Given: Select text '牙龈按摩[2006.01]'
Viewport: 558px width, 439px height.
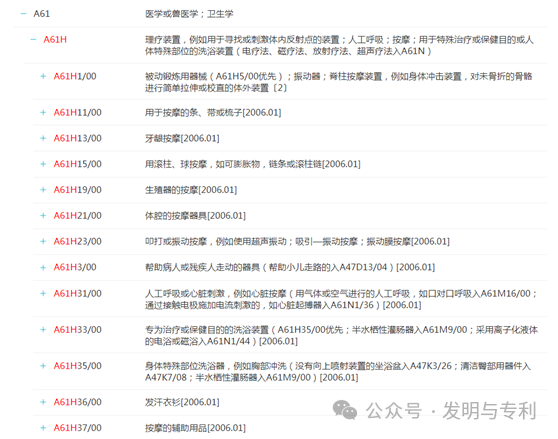Looking at the screenshot, I should coord(182,138).
